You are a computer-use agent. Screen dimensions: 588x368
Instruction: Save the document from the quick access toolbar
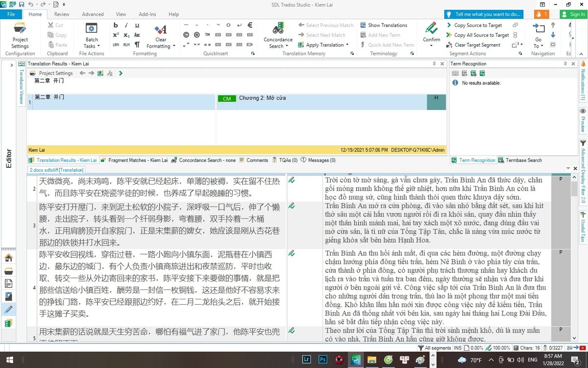[21, 4]
